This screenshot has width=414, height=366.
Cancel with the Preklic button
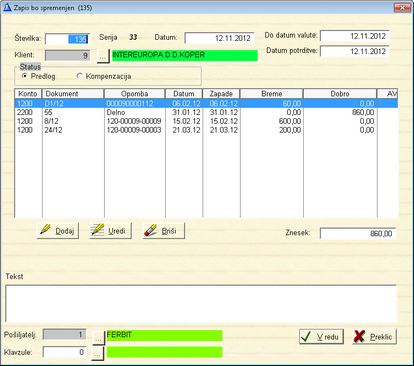point(374,336)
